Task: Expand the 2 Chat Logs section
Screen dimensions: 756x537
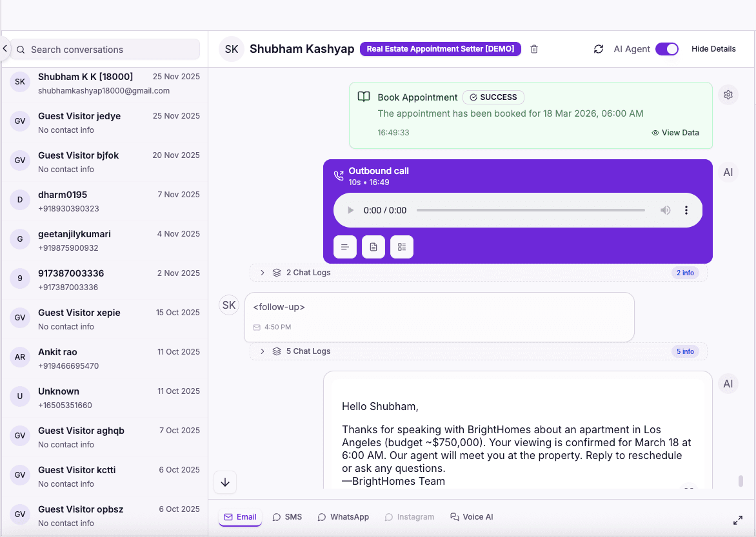Action: [x=262, y=272]
